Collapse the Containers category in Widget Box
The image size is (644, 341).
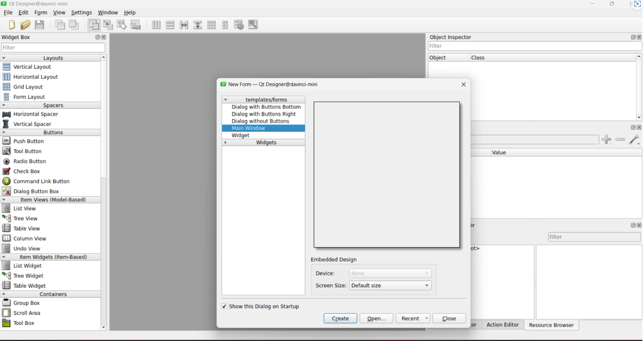point(4,294)
